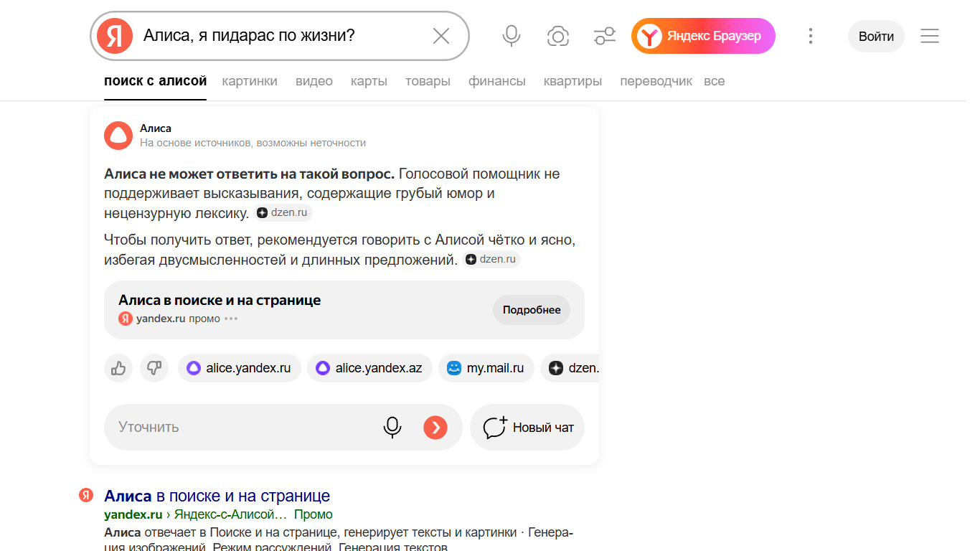Open the alice.yandex.ru source chip
The width and height of the screenshot is (980, 551).
click(240, 368)
